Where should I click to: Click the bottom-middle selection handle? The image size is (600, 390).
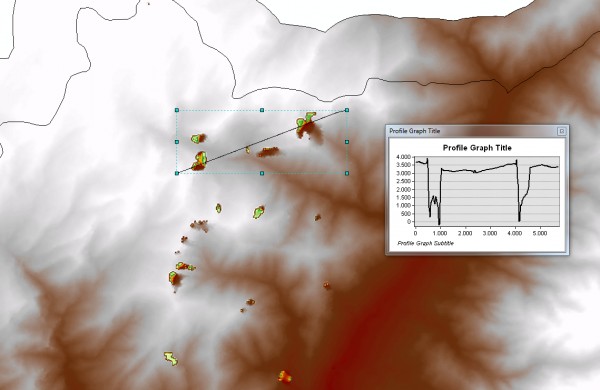click(x=262, y=173)
